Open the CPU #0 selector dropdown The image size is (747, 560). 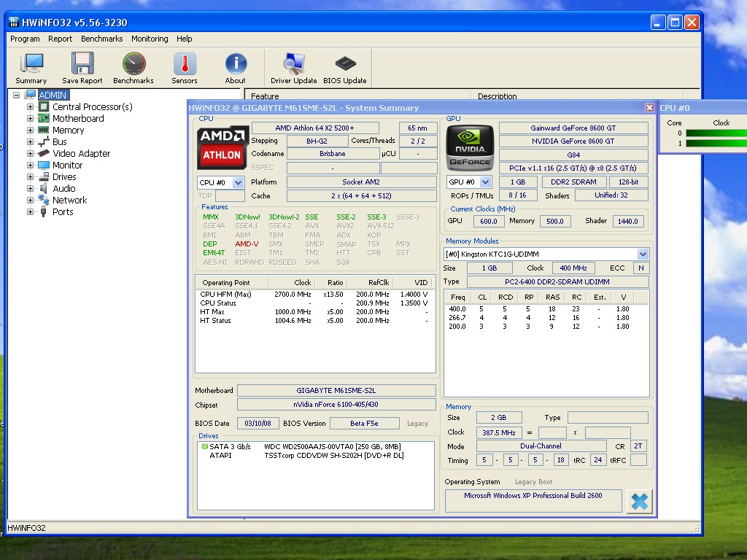[238, 182]
